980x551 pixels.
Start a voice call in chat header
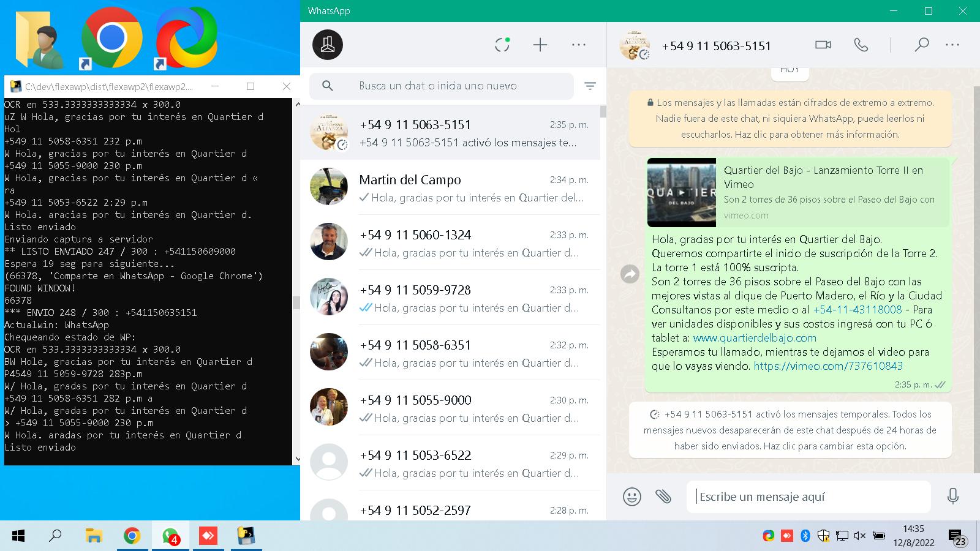[861, 45]
